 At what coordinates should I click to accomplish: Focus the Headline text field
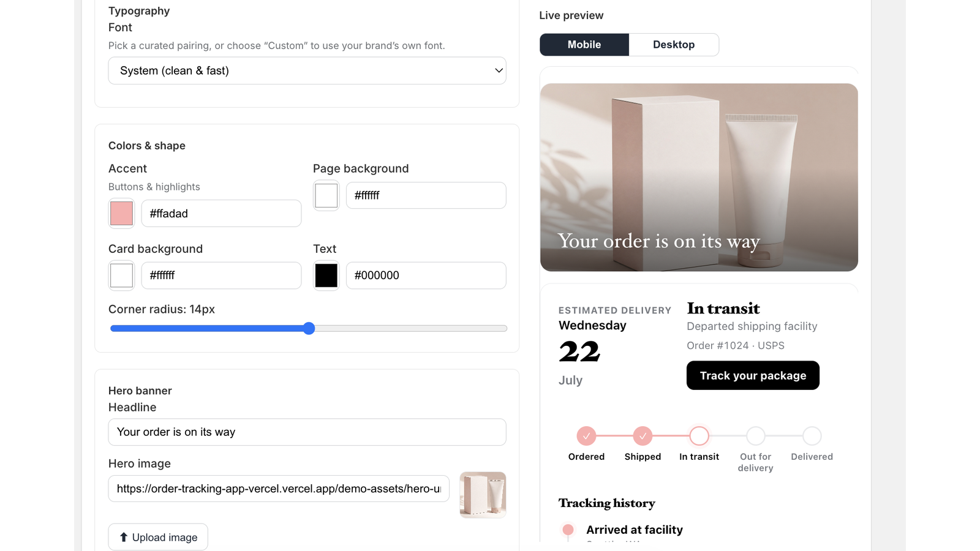pyautogui.click(x=307, y=432)
